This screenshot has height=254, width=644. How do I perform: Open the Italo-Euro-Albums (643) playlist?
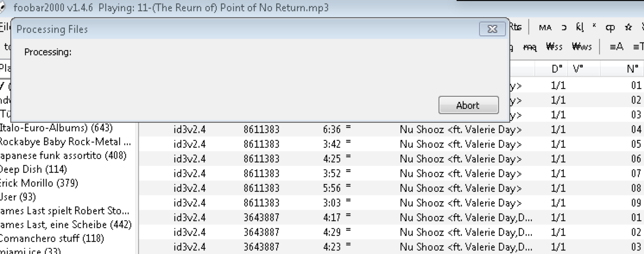pyautogui.click(x=57, y=128)
